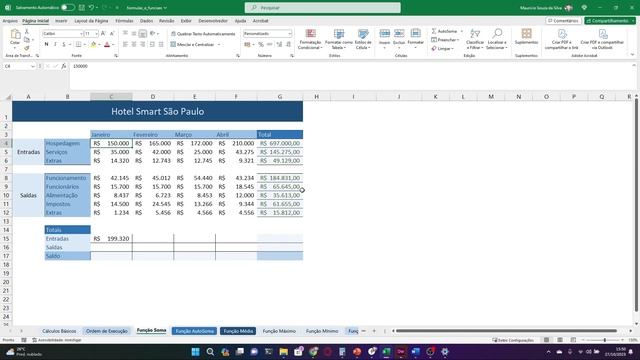Switch to normal view in status bar

pyautogui.click(x=546, y=340)
